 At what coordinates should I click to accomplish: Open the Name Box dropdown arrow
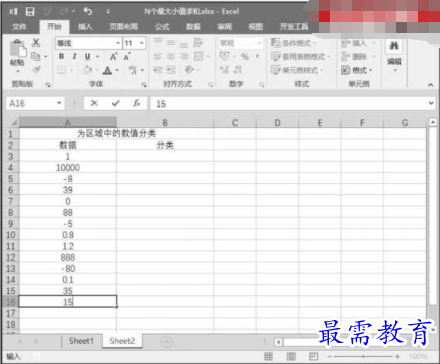pyautogui.click(x=59, y=103)
